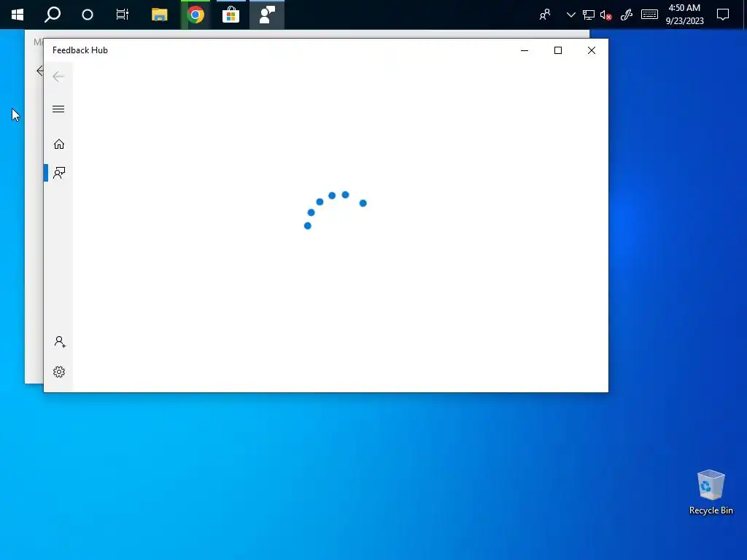
Task: Switch to Microsoft Store in taskbar
Action: pyautogui.click(x=231, y=15)
